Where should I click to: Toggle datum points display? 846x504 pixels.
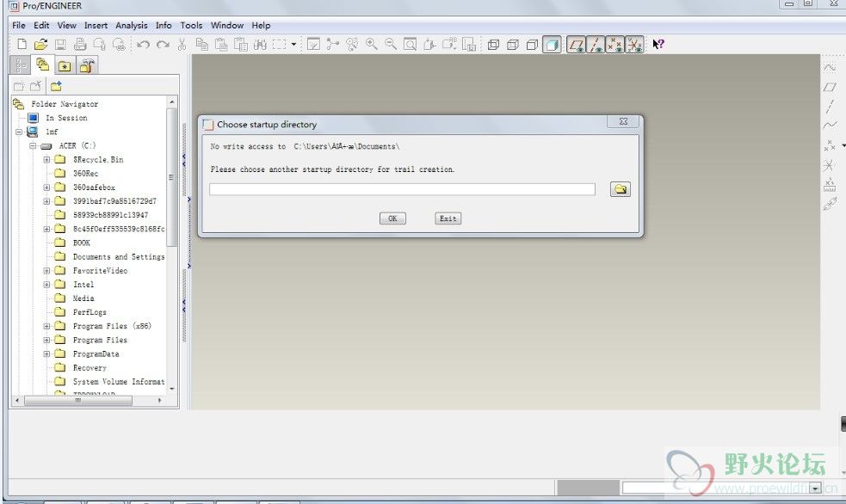(615, 45)
